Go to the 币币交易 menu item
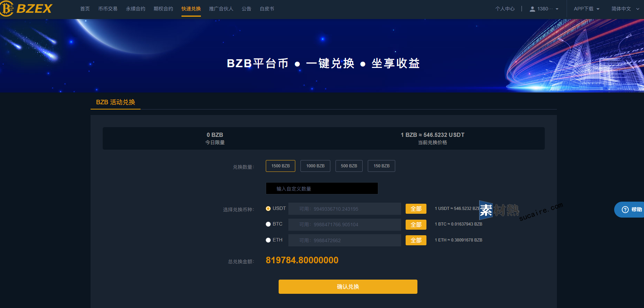644x308 pixels. [x=108, y=9]
